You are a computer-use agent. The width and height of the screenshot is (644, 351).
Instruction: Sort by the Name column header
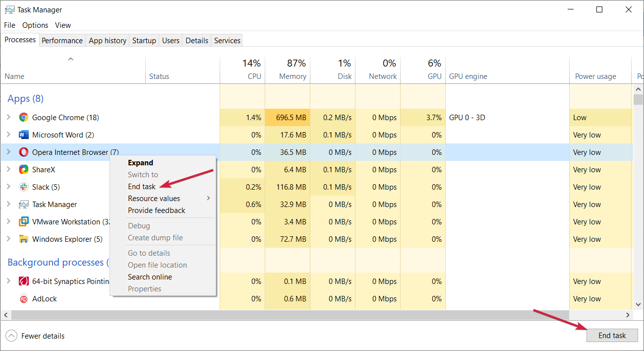pyautogui.click(x=73, y=70)
